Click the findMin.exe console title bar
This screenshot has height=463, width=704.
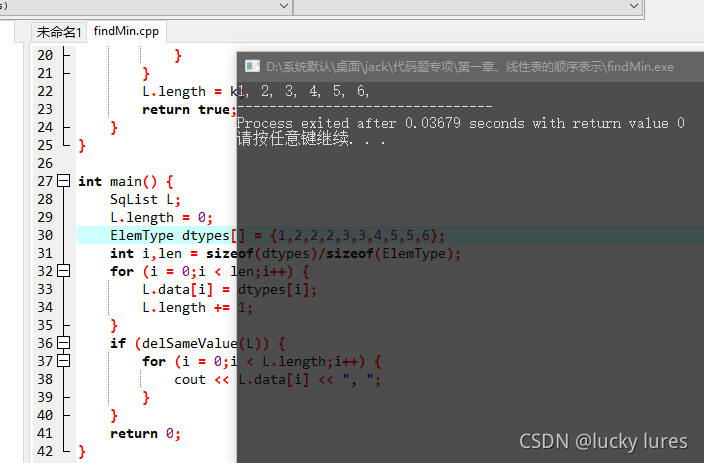(470, 67)
